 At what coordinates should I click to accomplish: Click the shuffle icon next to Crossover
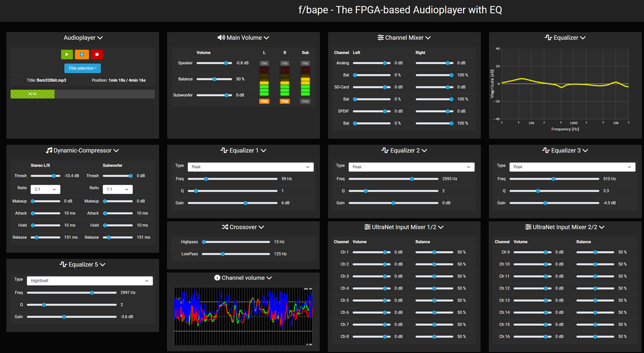[225, 227]
